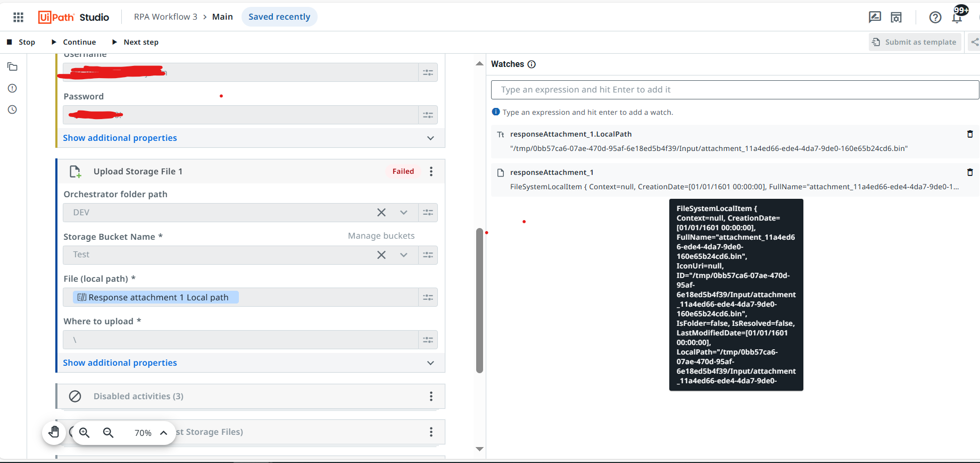Click the UiPath Studio logo
Image resolution: width=980 pixels, height=463 pixels.
(x=73, y=17)
